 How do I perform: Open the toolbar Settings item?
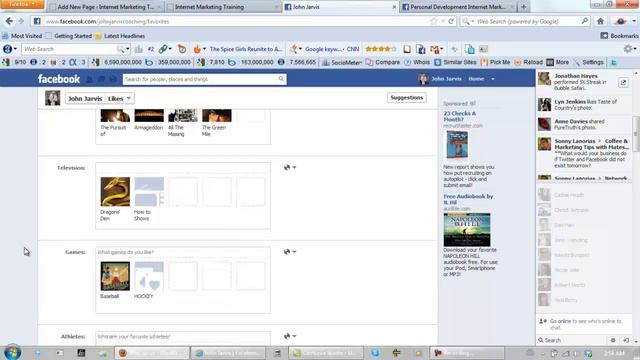(x=588, y=62)
